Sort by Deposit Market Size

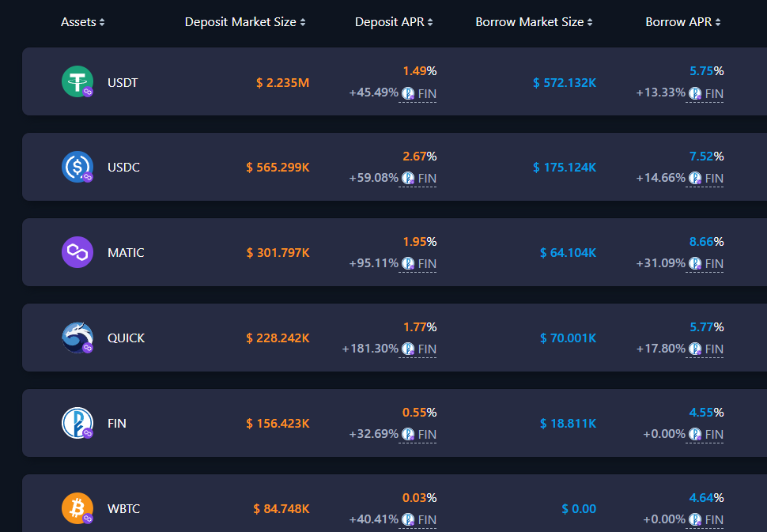[245, 22]
